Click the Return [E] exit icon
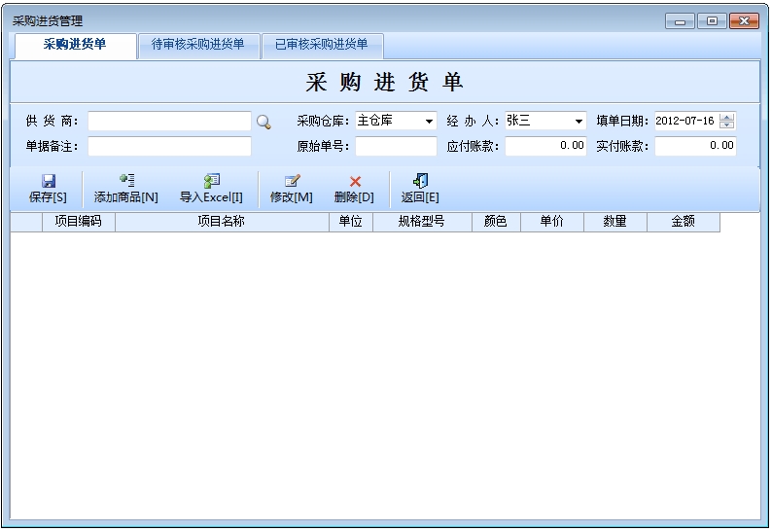The height and width of the screenshot is (532, 772). coord(420,181)
